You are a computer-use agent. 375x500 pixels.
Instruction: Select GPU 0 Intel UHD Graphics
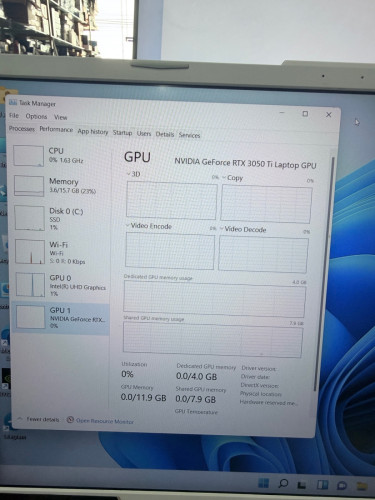pyautogui.click(x=62, y=285)
